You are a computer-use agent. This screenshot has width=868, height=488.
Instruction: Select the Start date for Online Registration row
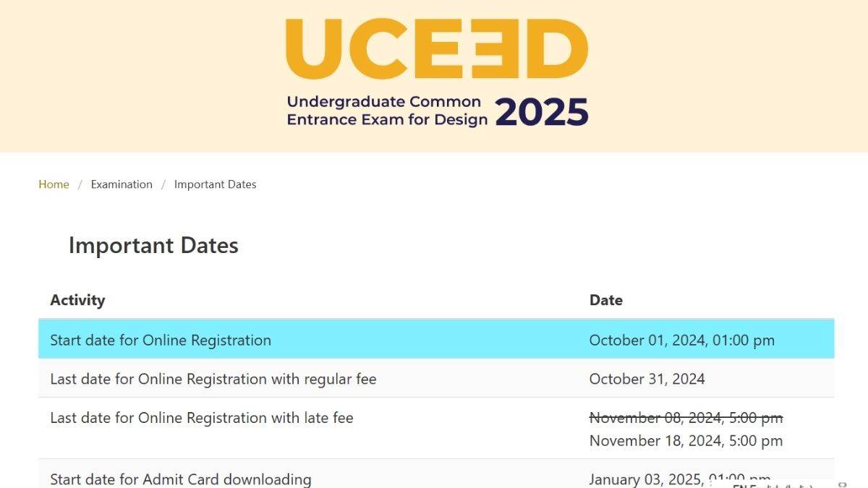tap(161, 341)
